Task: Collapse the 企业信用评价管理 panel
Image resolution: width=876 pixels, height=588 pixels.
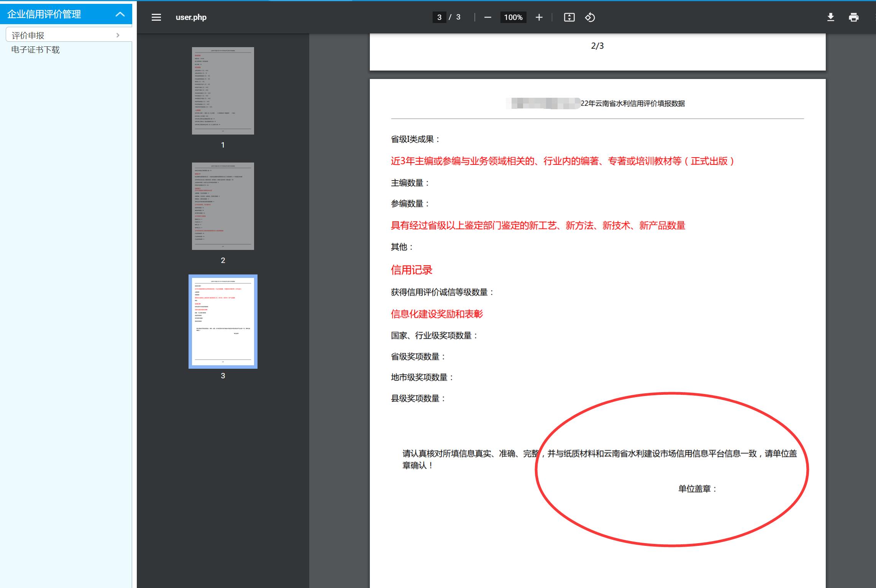Action: tap(120, 15)
